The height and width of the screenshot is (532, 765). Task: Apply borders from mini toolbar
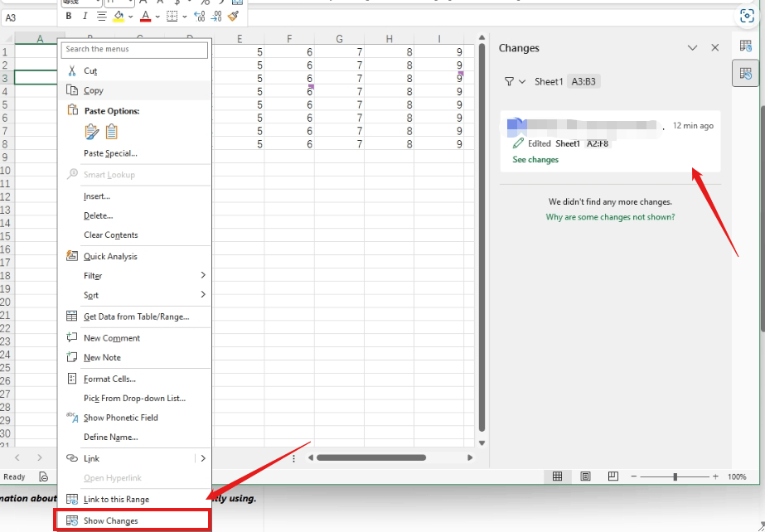172,16
